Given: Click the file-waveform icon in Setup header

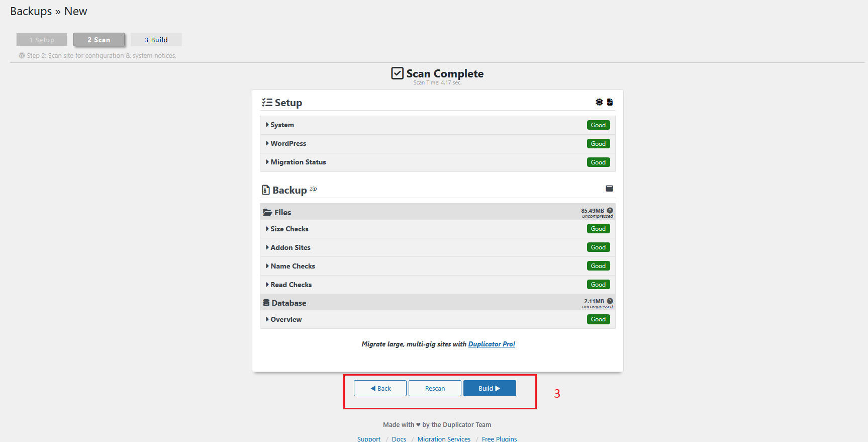Looking at the screenshot, I should (610, 102).
